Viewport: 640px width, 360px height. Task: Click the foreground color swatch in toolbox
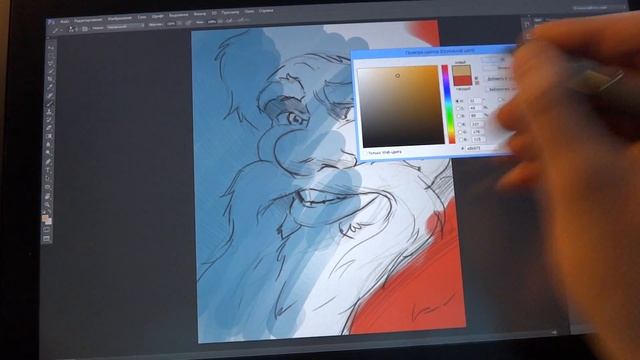pyautogui.click(x=45, y=218)
